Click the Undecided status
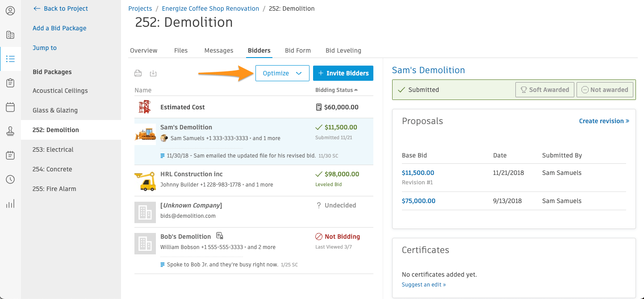Image resolution: width=644 pixels, height=299 pixels. 336,205
